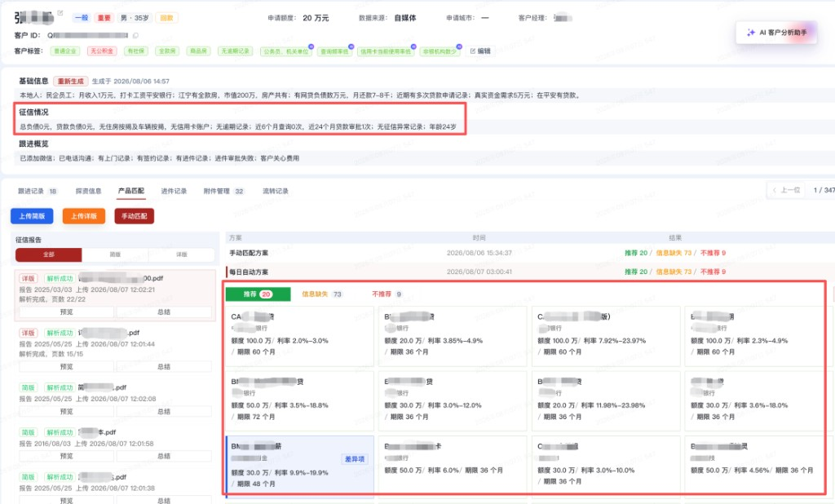
Task: Click the red 重要 badge
Action: (x=104, y=18)
